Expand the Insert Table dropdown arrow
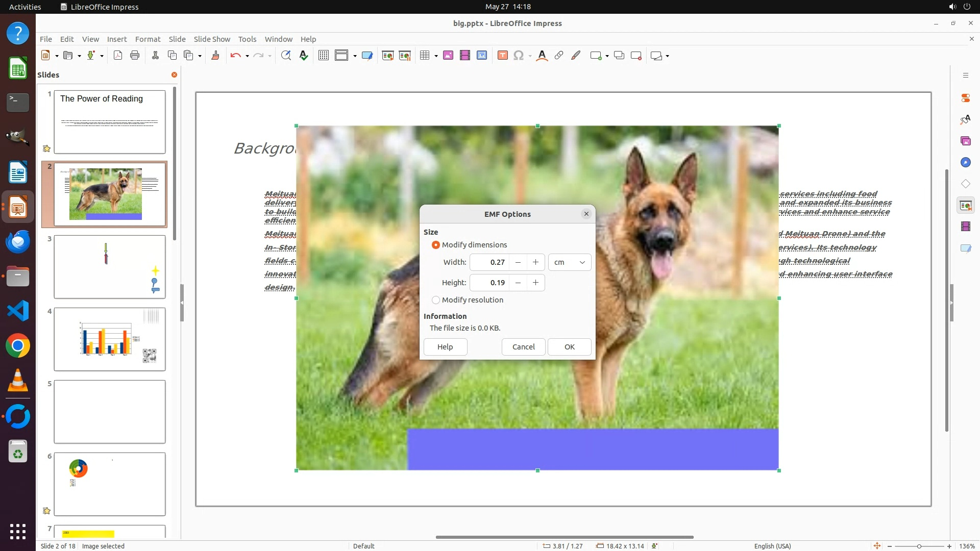Image resolution: width=980 pixels, height=551 pixels. (436, 56)
